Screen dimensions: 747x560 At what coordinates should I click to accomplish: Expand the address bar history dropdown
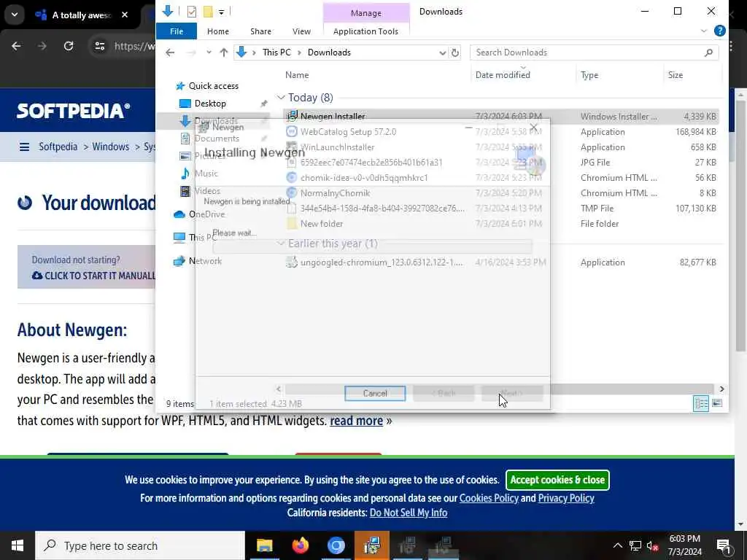[442, 52]
